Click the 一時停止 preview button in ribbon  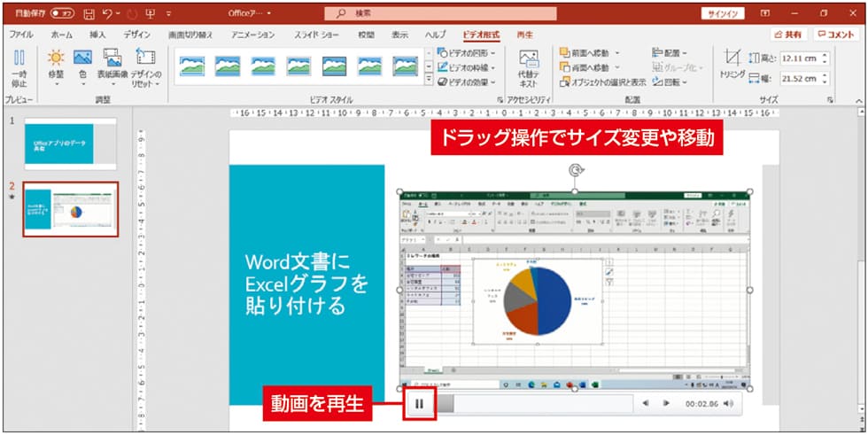coord(19,68)
